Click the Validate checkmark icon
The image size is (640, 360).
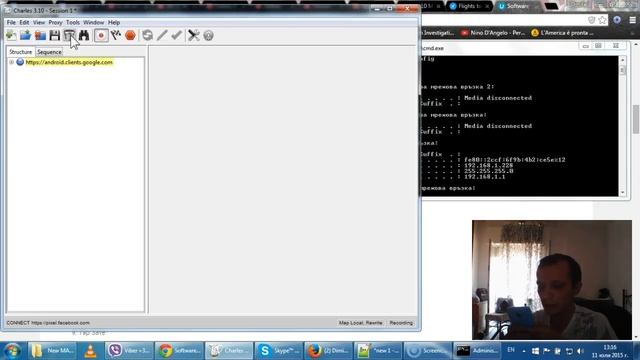[176, 36]
